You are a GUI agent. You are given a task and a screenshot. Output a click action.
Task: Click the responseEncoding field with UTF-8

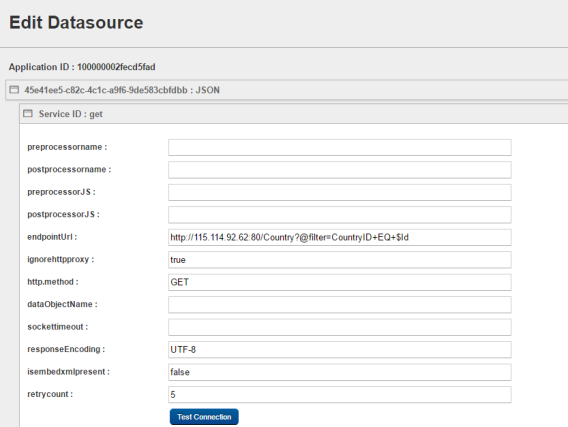pyautogui.click(x=340, y=349)
